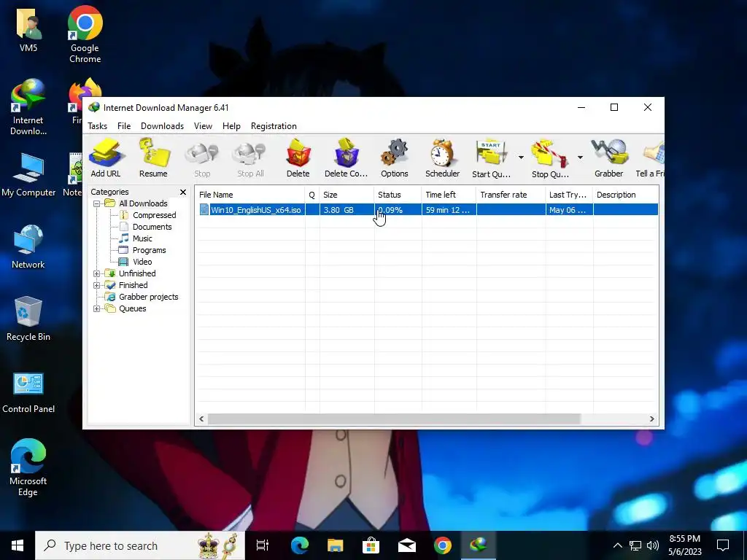The width and height of the screenshot is (747, 560).
Task: Click the horizontal scrollbar thumb
Action: (x=395, y=419)
